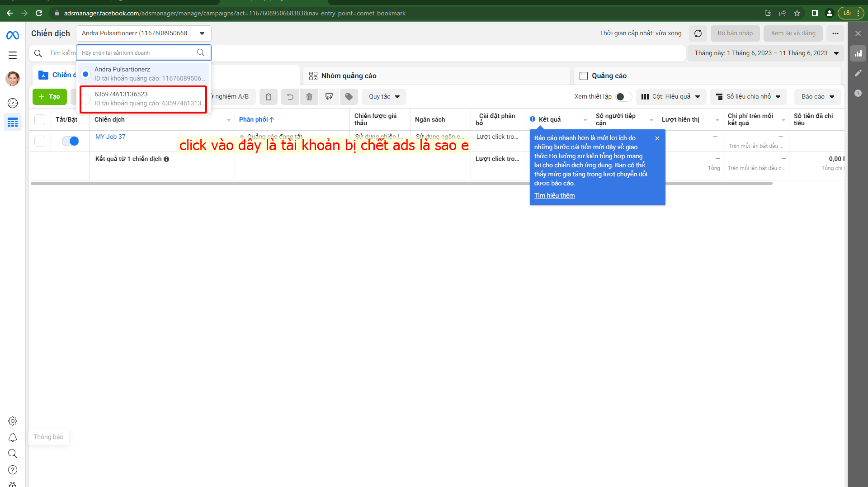Open the Tìm hiểu thêm link
Viewport: 868px width, 487px height.
click(x=554, y=196)
